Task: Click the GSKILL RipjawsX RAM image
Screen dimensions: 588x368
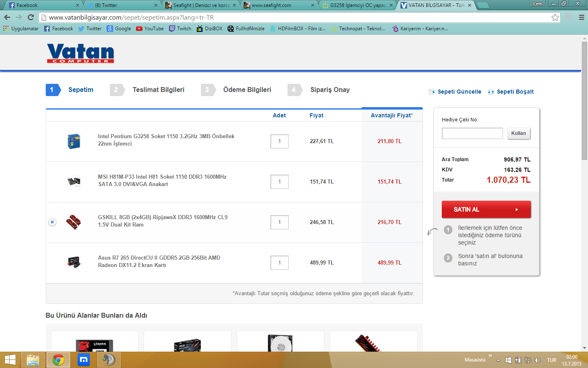Action: pyautogui.click(x=74, y=222)
